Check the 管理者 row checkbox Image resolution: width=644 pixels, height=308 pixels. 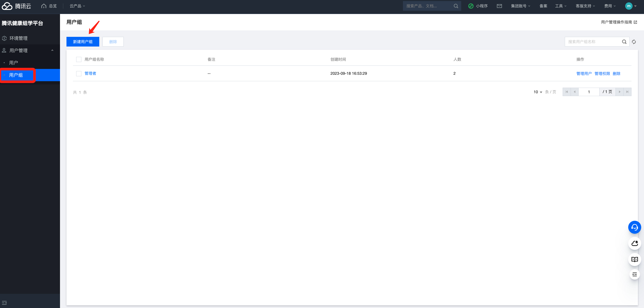click(x=79, y=73)
